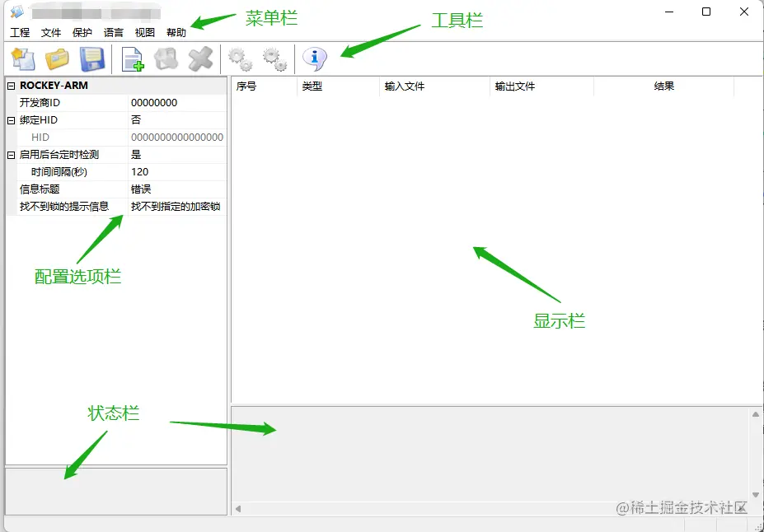Open the 文件 menu
The height and width of the screenshot is (532, 764).
click(51, 33)
